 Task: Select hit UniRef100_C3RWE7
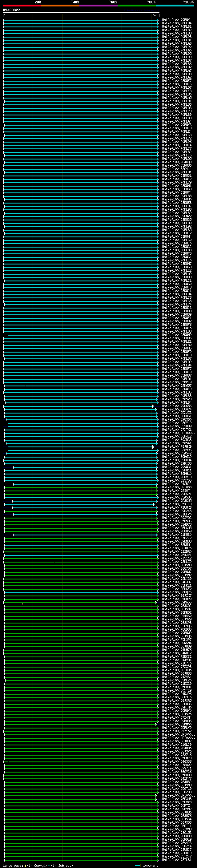click(177, 81)
